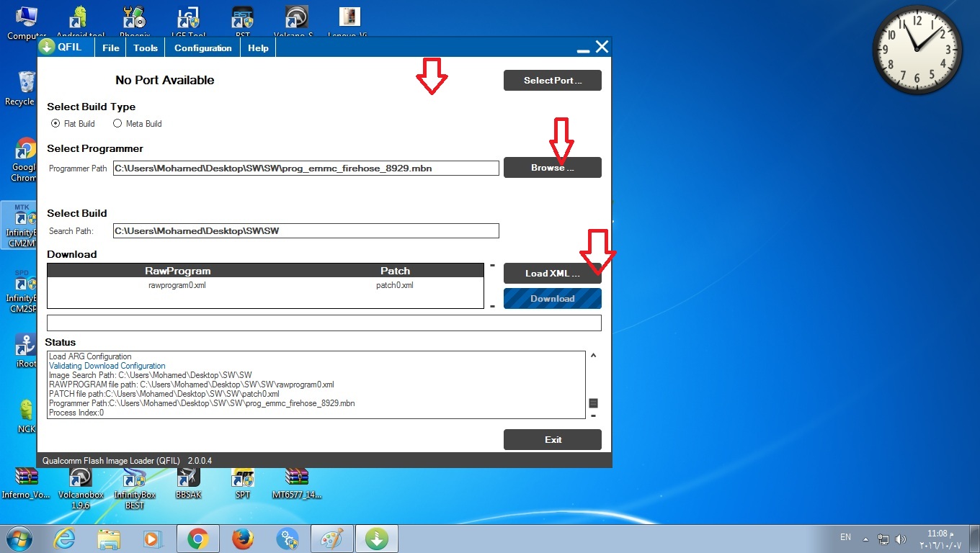This screenshot has height=553, width=980.
Task: Click the square handle beside the Status log
Action: pos(593,403)
